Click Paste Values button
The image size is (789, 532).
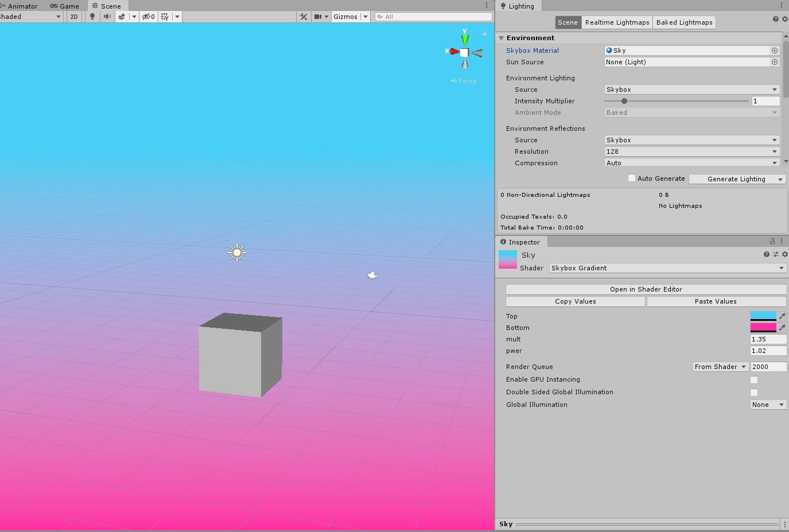[x=716, y=301]
